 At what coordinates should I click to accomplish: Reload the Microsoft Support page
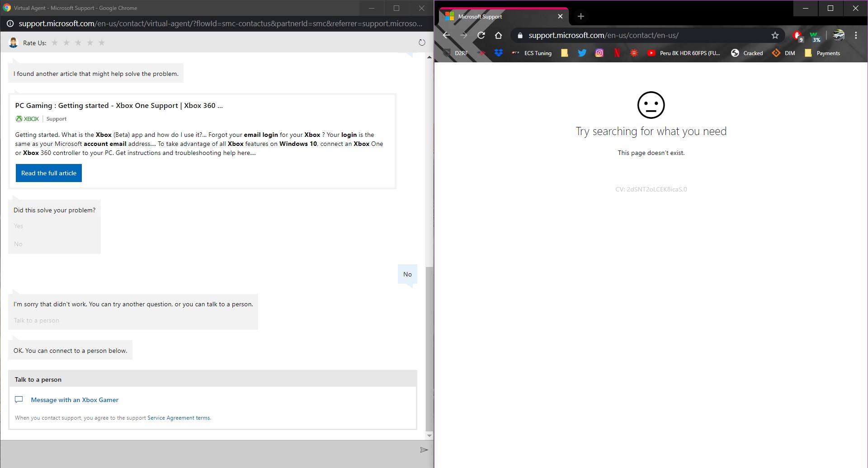481,35
